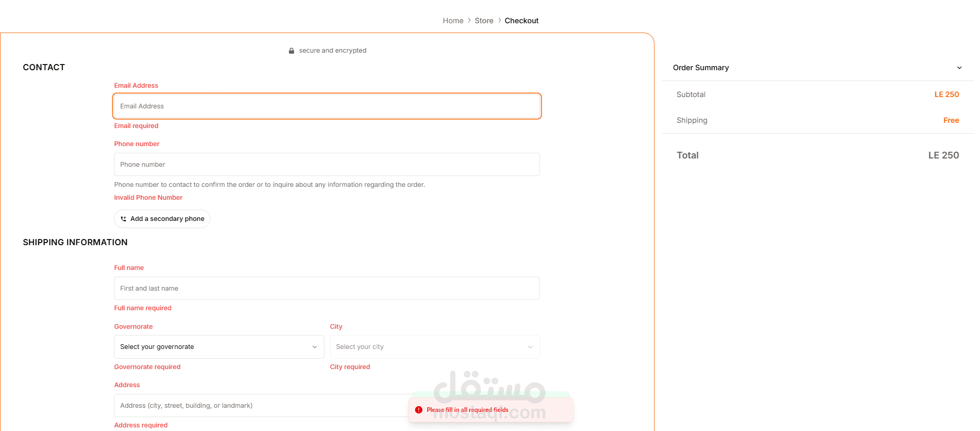
Task: Click the Governorate required error text
Action: pos(147,367)
